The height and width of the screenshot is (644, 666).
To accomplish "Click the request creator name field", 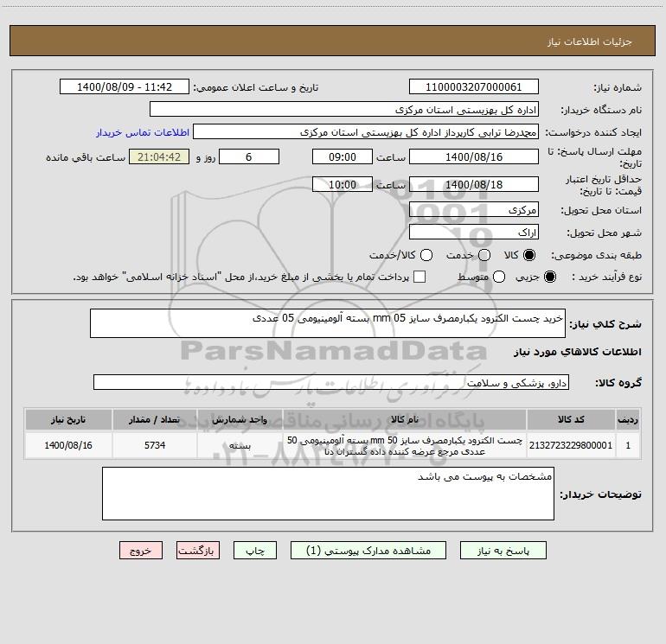I will click(366, 131).
